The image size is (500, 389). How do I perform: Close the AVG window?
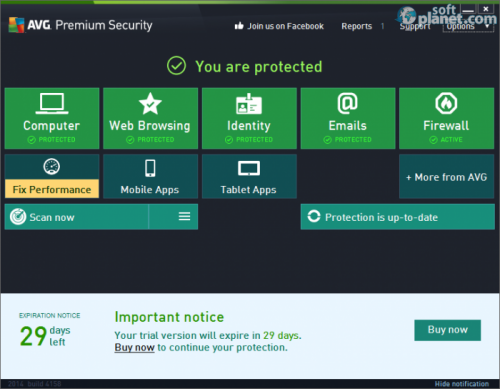(x=486, y=9)
